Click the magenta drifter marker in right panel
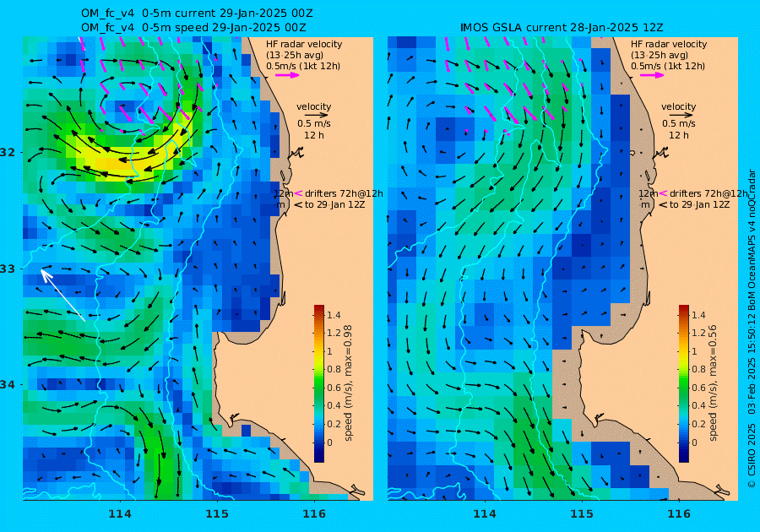This screenshot has height=532, width=760. pos(663,193)
